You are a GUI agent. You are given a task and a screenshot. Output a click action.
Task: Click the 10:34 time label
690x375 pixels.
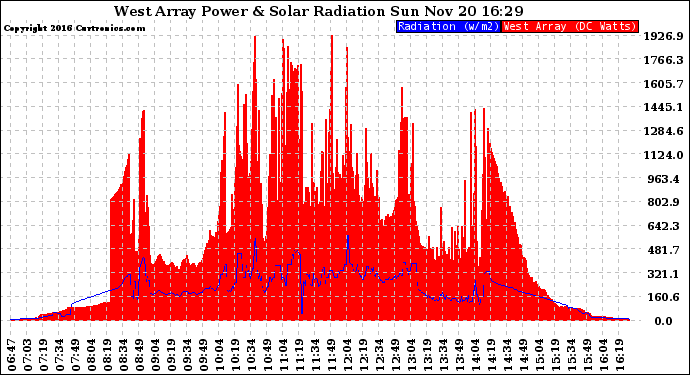click(251, 355)
